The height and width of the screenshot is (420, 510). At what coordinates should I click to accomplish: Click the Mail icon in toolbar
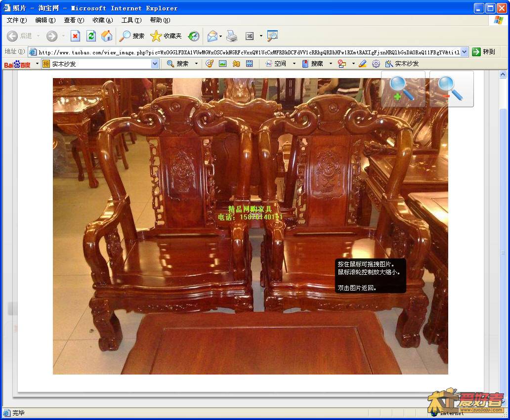(212, 36)
